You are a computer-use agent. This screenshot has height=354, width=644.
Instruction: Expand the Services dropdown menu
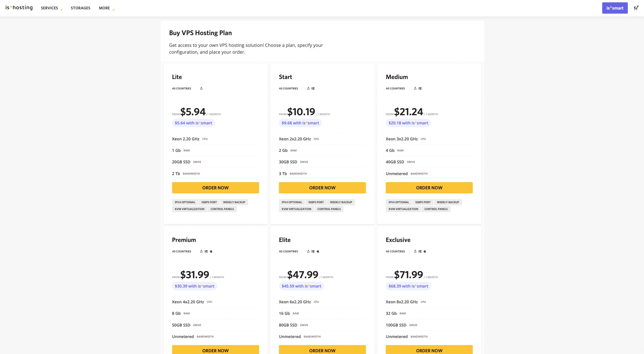(51, 8)
